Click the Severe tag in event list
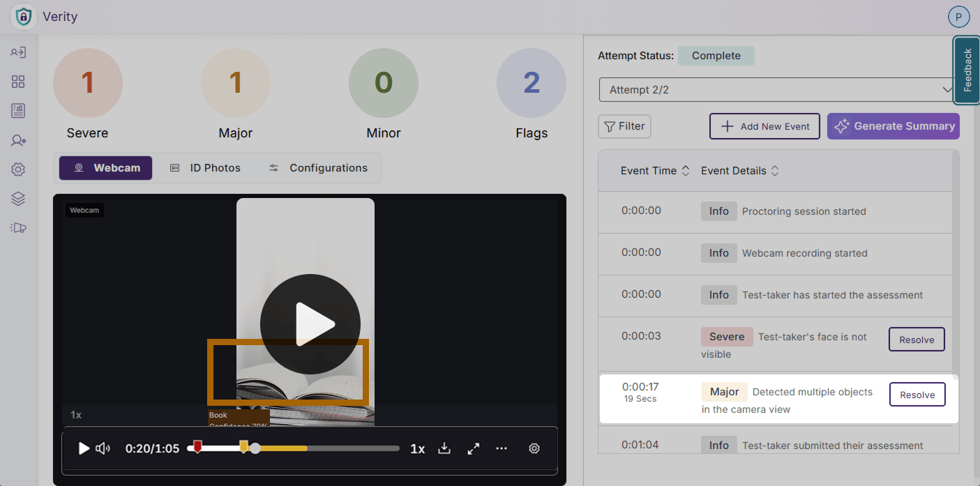Viewport: 980px width, 486px height. pos(727,337)
